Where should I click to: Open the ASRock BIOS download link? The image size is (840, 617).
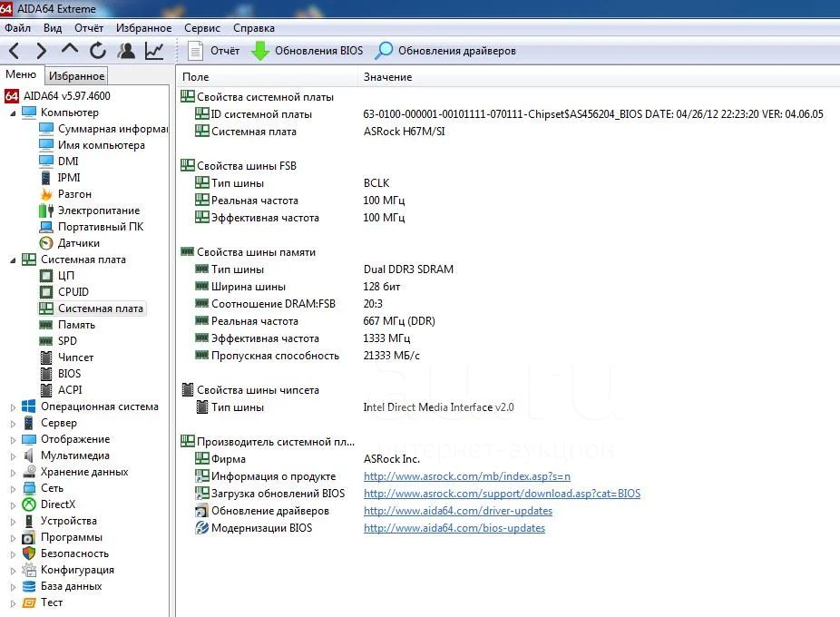click(502, 494)
